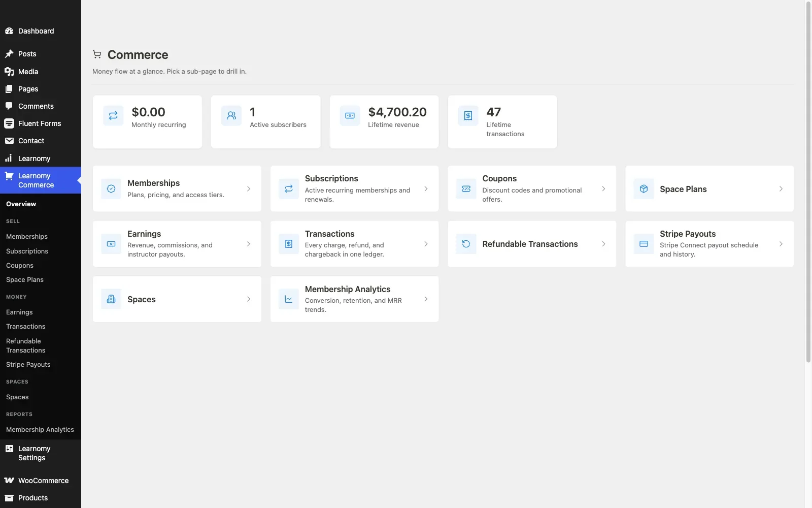Click the Monthly recurring arrows icon
This screenshot has width=812, height=508.
click(113, 116)
